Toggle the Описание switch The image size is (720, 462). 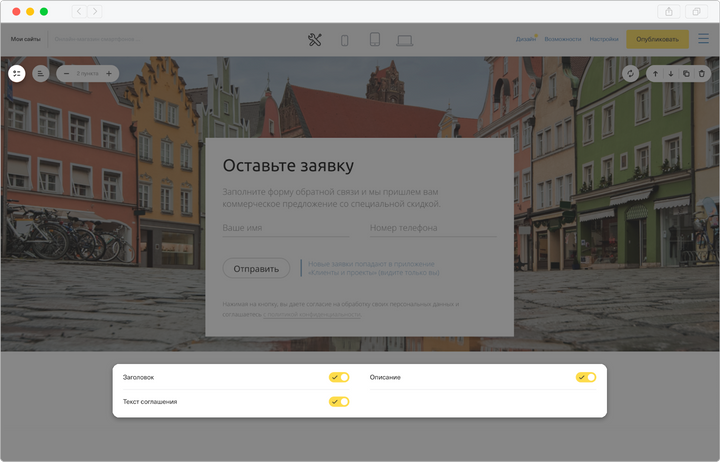coord(585,377)
